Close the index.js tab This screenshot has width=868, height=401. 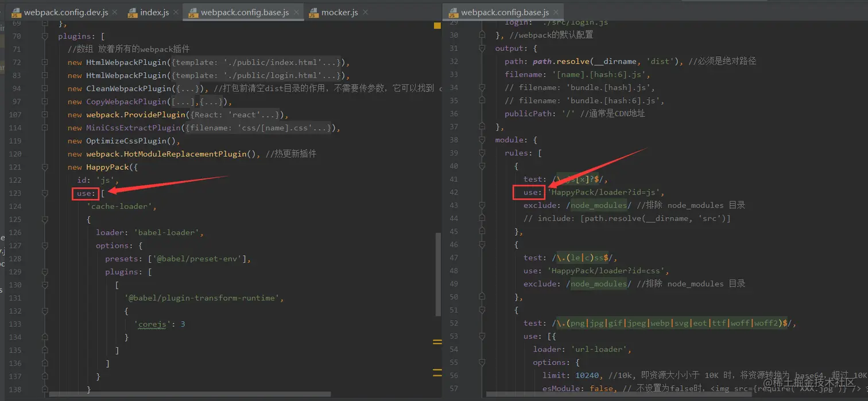[x=176, y=12]
